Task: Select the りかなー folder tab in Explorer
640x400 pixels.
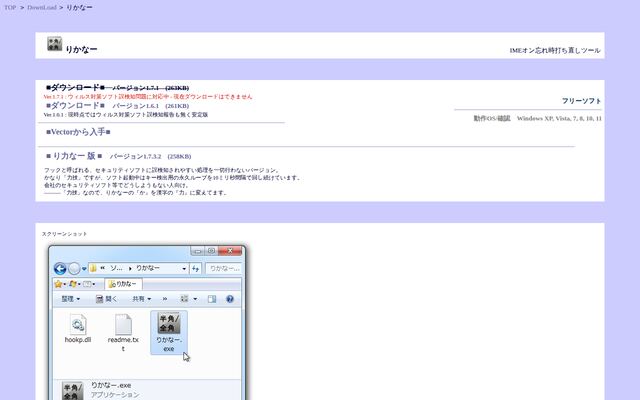Action: [x=123, y=284]
